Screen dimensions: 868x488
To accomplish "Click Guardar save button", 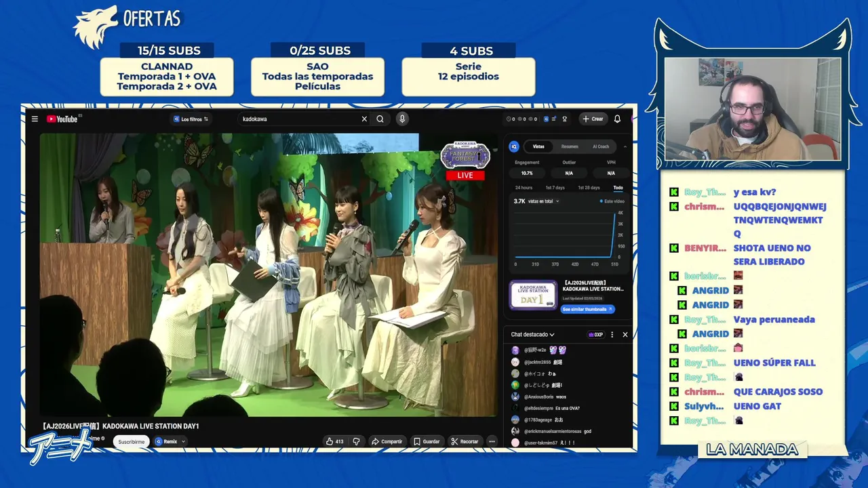I will click(427, 441).
